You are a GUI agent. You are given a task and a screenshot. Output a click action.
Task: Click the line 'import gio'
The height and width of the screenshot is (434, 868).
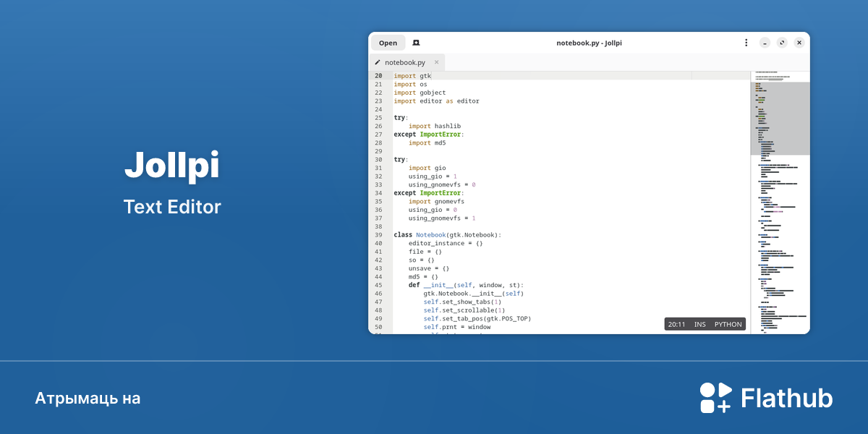tap(427, 168)
